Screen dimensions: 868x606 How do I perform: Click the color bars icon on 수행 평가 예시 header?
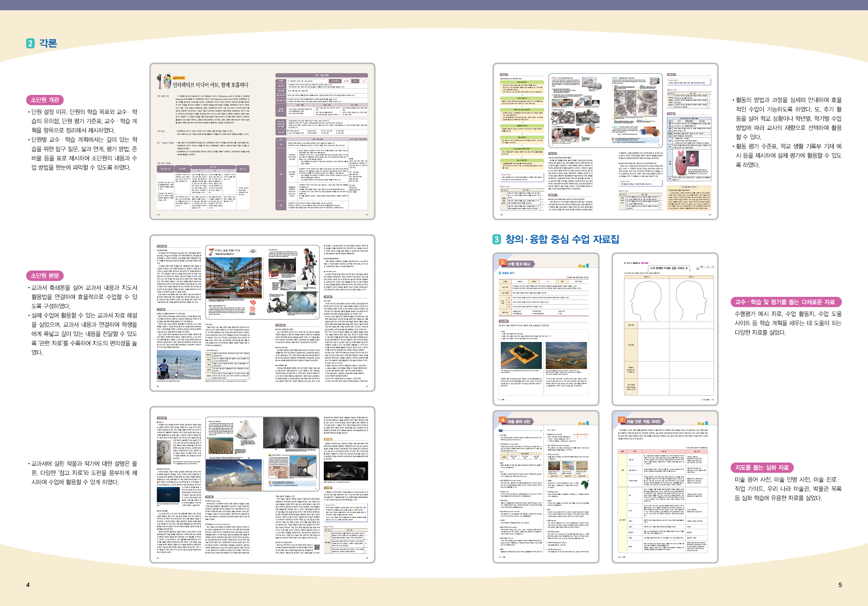pyautogui.click(x=584, y=265)
